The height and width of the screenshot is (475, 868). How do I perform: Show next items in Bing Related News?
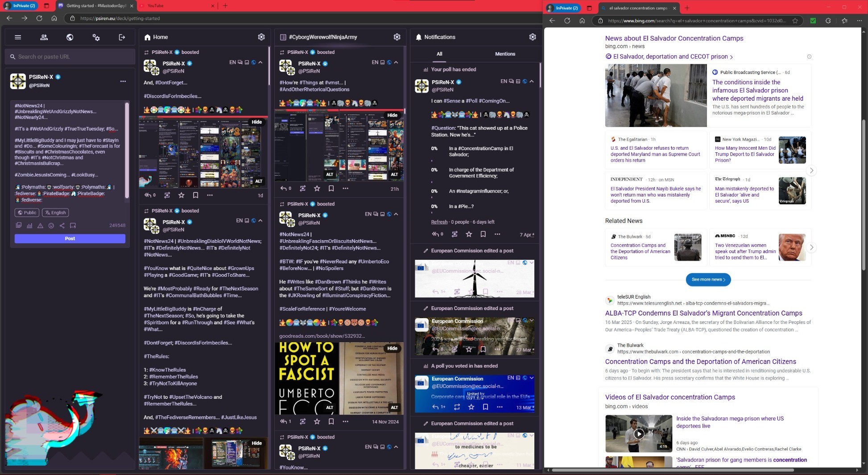click(811, 247)
